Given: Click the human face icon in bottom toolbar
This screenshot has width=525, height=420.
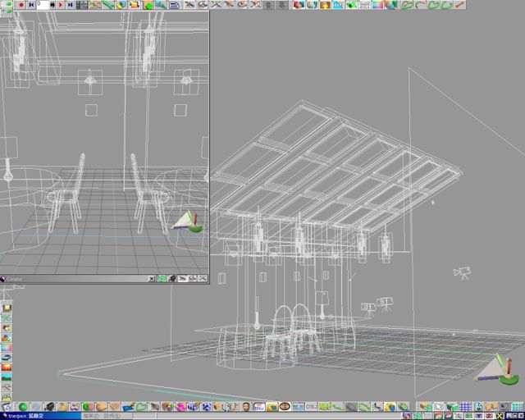Looking at the screenshot, I should pyautogui.click(x=246, y=407).
